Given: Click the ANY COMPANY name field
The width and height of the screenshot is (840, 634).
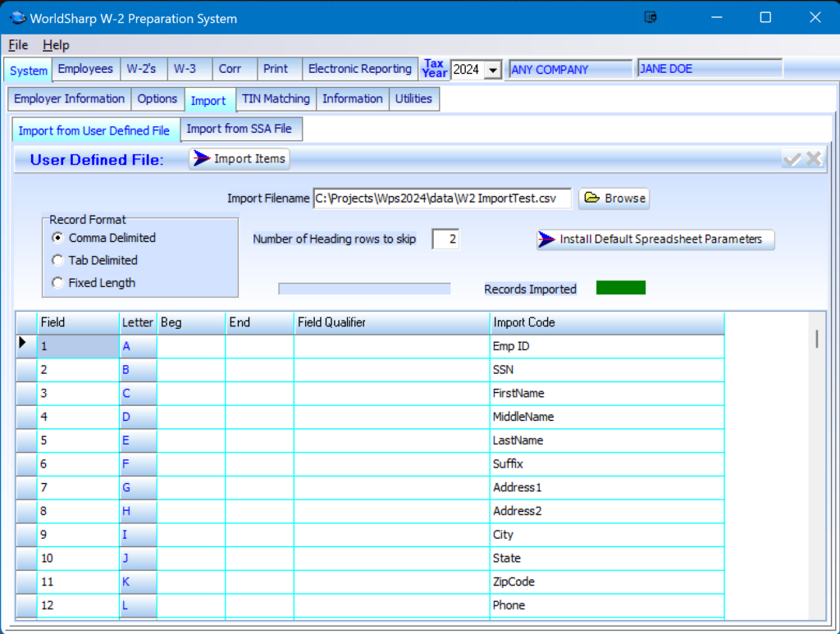Looking at the screenshot, I should pos(571,70).
